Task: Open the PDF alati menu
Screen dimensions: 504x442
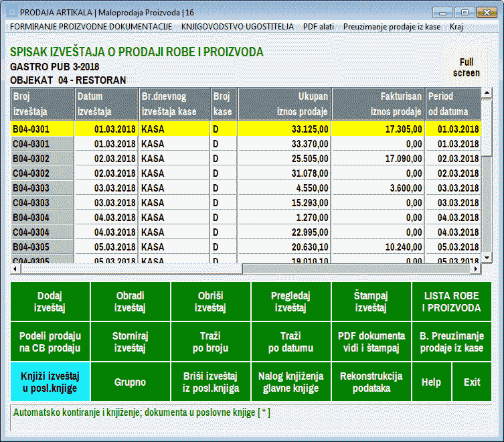Action: pyautogui.click(x=318, y=27)
